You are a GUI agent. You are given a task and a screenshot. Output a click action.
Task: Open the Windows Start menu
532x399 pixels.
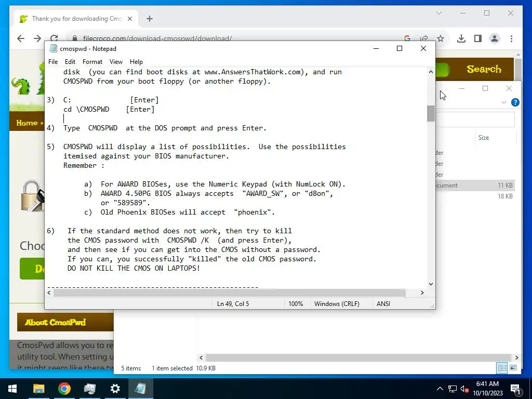12,389
